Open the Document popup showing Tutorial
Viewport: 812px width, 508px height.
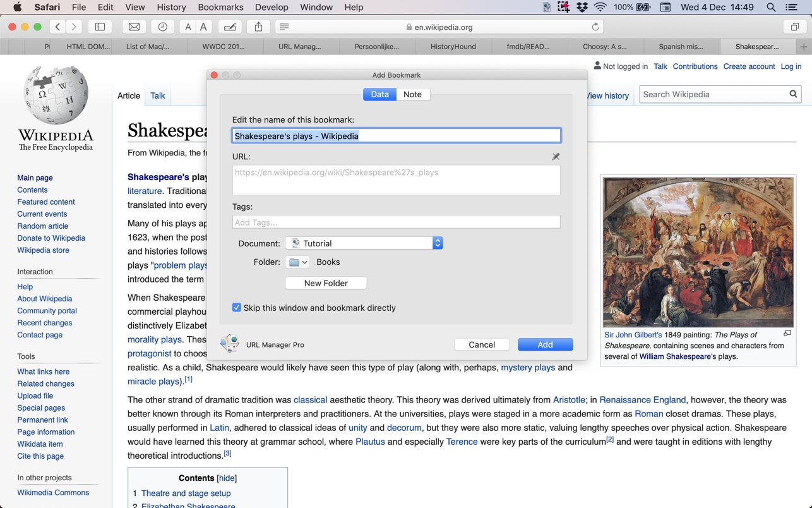pyautogui.click(x=364, y=243)
